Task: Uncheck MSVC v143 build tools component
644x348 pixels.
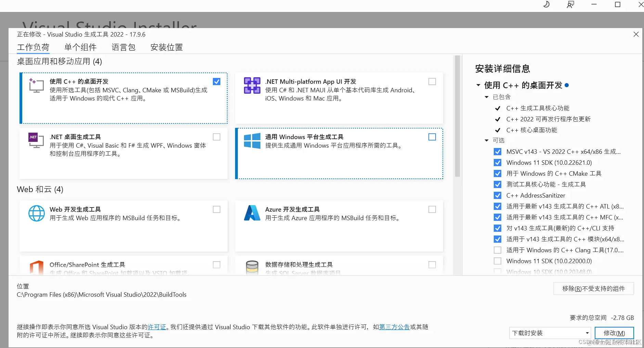Action: pos(498,152)
